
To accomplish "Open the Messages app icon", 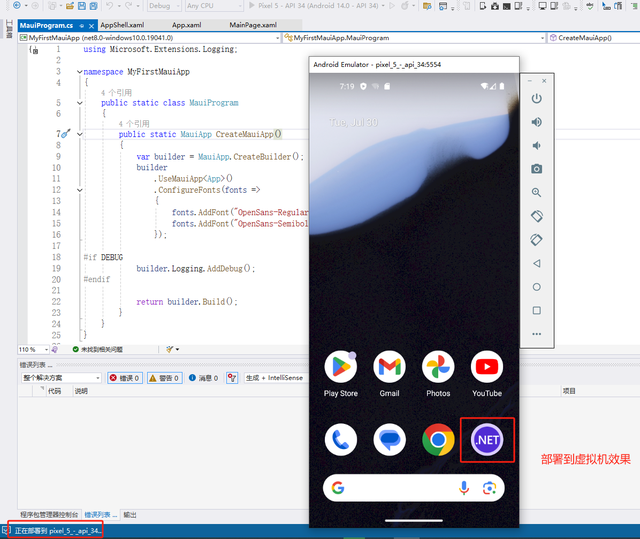I will pos(389,440).
